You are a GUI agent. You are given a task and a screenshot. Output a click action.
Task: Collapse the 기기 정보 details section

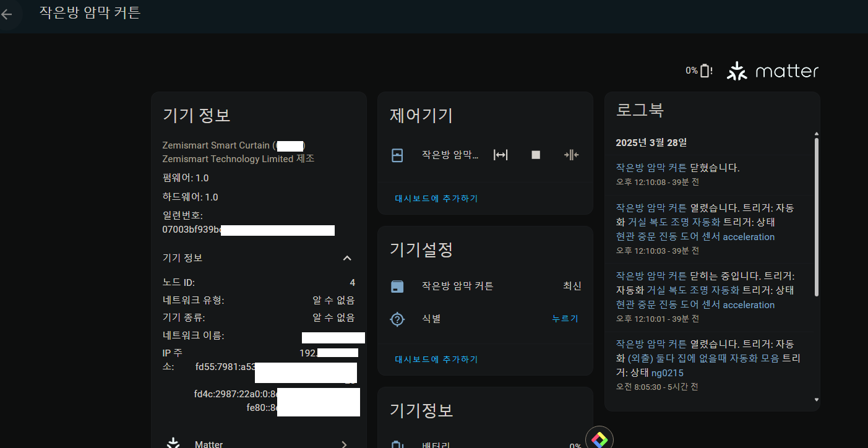coord(347,258)
